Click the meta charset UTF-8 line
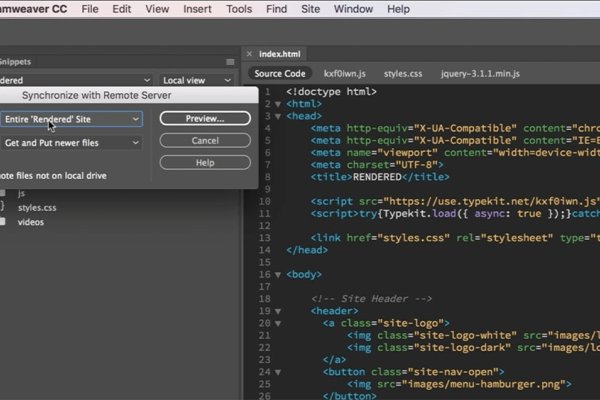The height and width of the screenshot is (400, 600). (377, 165)
